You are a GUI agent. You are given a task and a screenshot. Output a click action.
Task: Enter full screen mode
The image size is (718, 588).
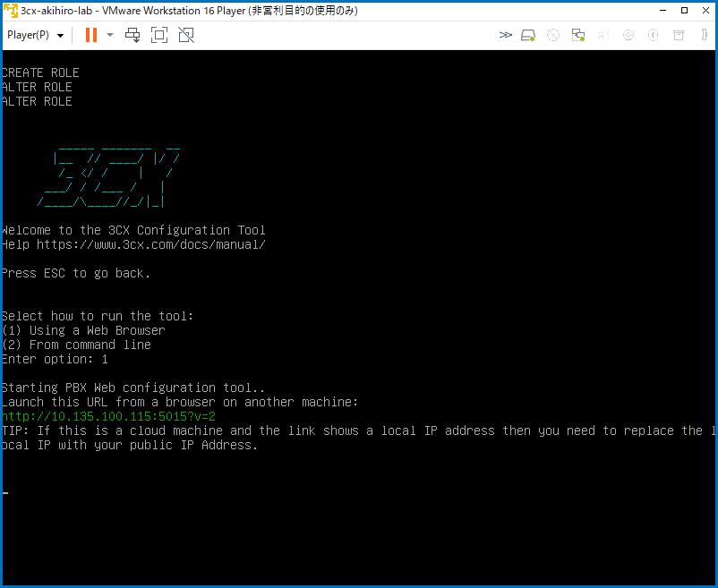[x=159, y=35]
